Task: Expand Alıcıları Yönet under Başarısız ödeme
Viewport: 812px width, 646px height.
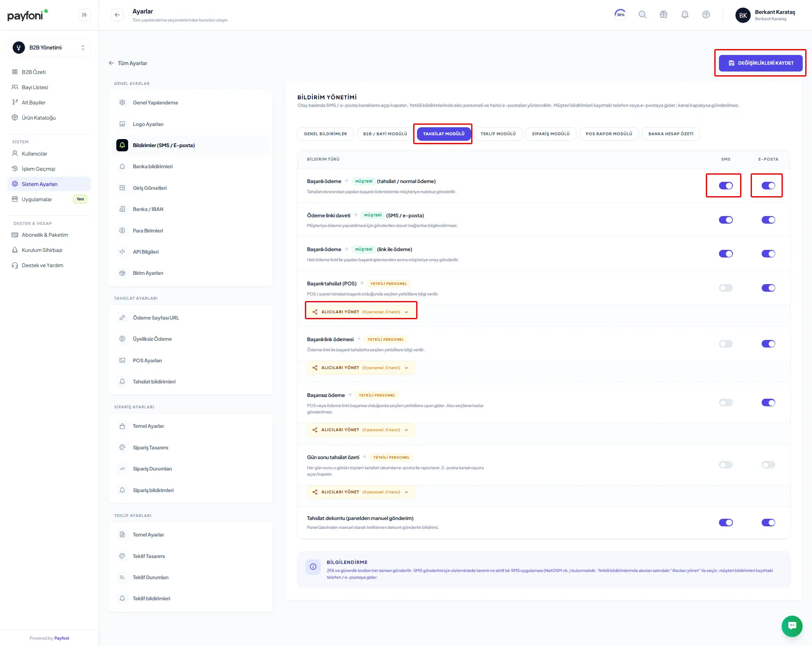Action: pyautogui.click(x=361, y=430)
